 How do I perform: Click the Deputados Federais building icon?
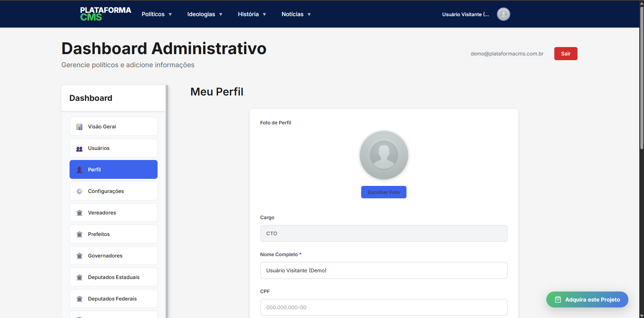click(79, 299)
